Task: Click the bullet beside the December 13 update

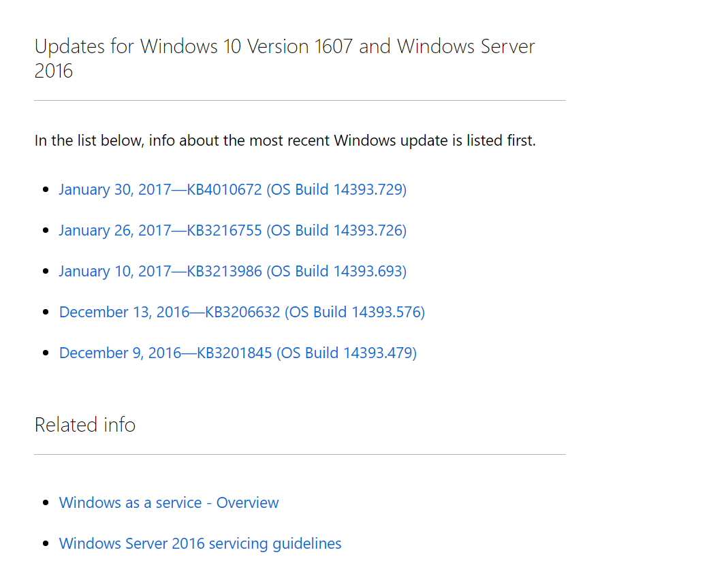Action: click(x=46, y=312)
